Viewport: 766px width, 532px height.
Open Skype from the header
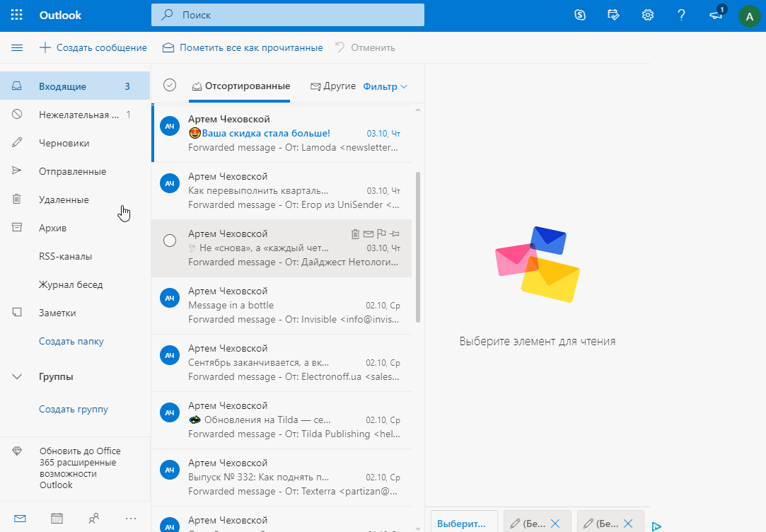coord(580,15)
